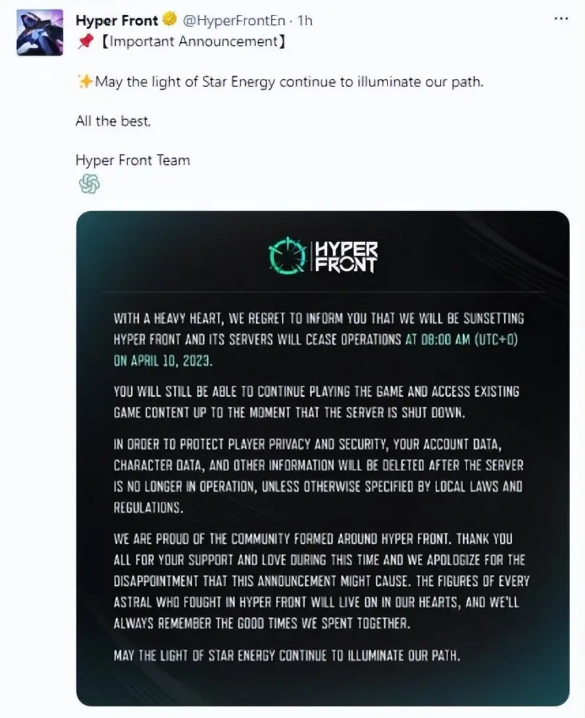Click the crosshair Hyper Front logo emblem
The width and height of the screenshot is (585, 718).
(x=287, y=256)
